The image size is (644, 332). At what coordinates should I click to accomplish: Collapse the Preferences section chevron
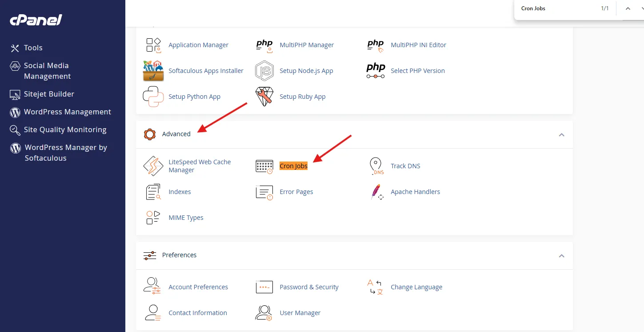coord(562,255)
